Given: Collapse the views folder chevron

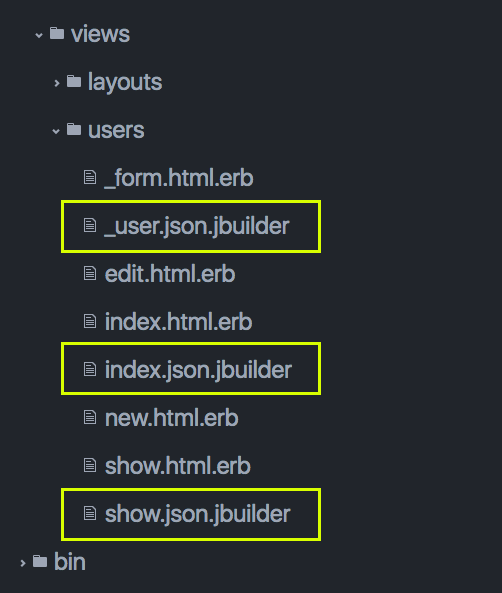Looking at the screenshot, I should (x=39, y=35).
